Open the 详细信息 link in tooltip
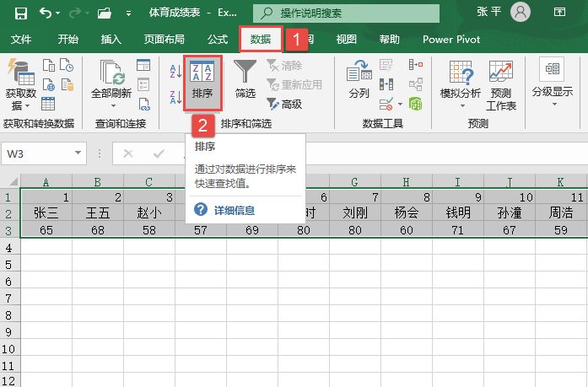Screen dimensions: 588x387 [235, 211]
